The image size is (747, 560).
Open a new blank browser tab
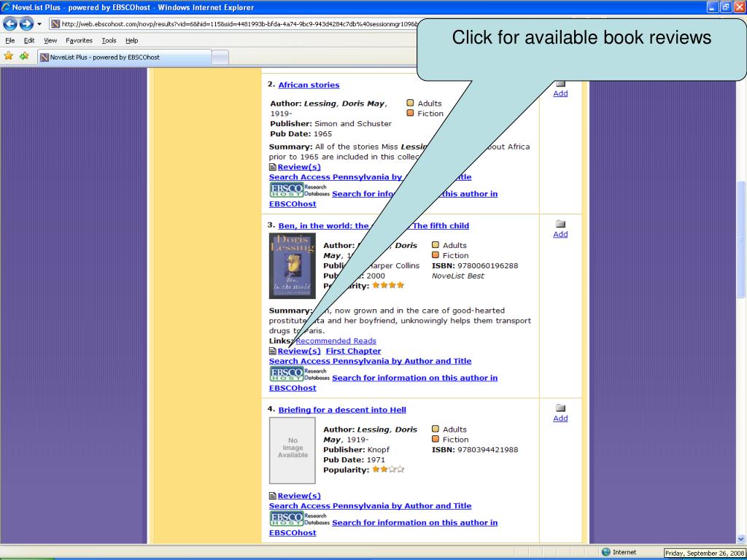click(x=220, y=58)
